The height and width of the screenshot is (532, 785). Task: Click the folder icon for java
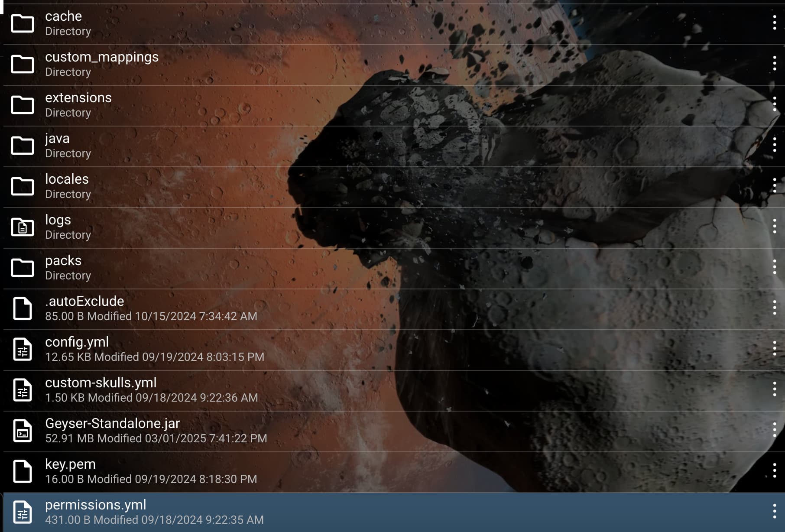23,146
